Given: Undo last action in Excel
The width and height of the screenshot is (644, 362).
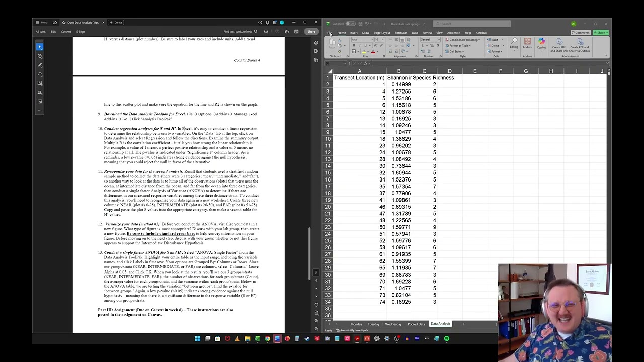Looking at the screenshot, I should click(367, 24).
